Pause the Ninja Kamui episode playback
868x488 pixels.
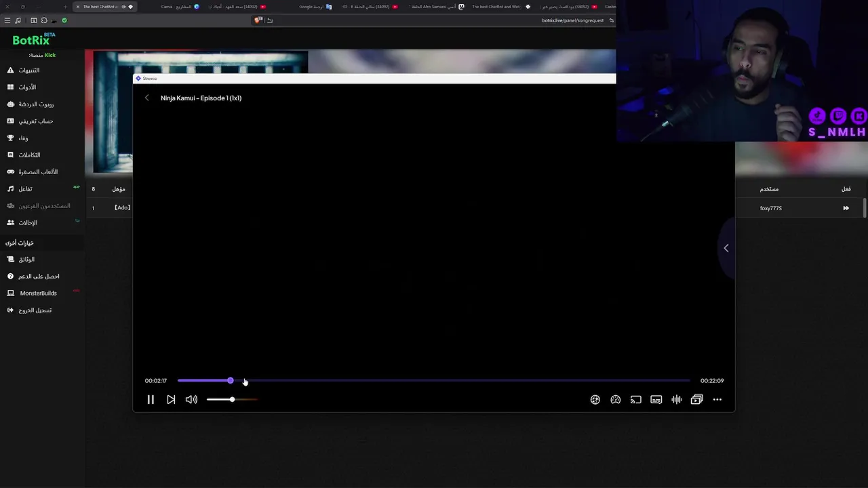(x=151, y=400)
